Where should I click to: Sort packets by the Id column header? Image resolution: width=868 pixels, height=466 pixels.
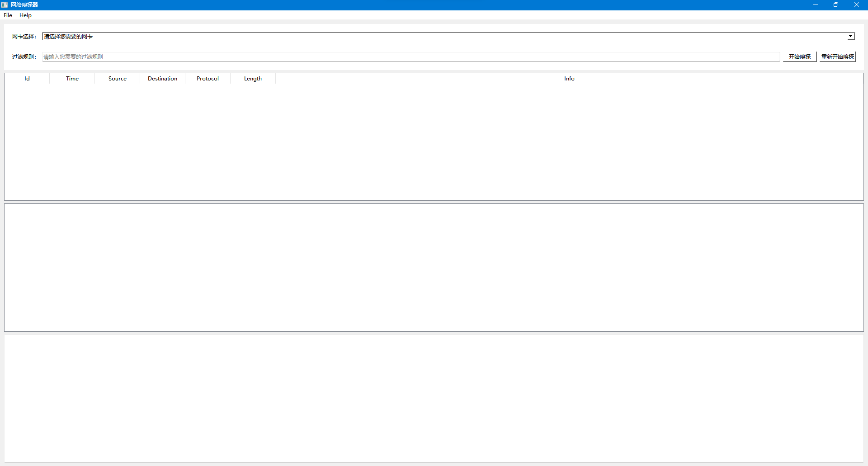click(x=27, y=79)
